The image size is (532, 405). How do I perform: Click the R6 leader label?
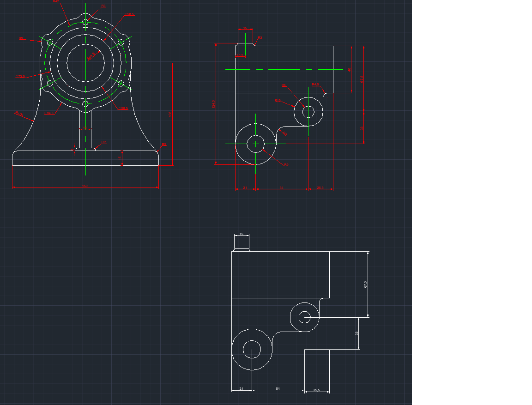(x=284, y=85)
